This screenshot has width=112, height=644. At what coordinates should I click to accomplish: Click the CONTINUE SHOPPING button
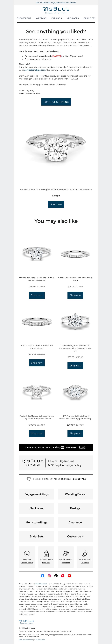click(56, 102)
